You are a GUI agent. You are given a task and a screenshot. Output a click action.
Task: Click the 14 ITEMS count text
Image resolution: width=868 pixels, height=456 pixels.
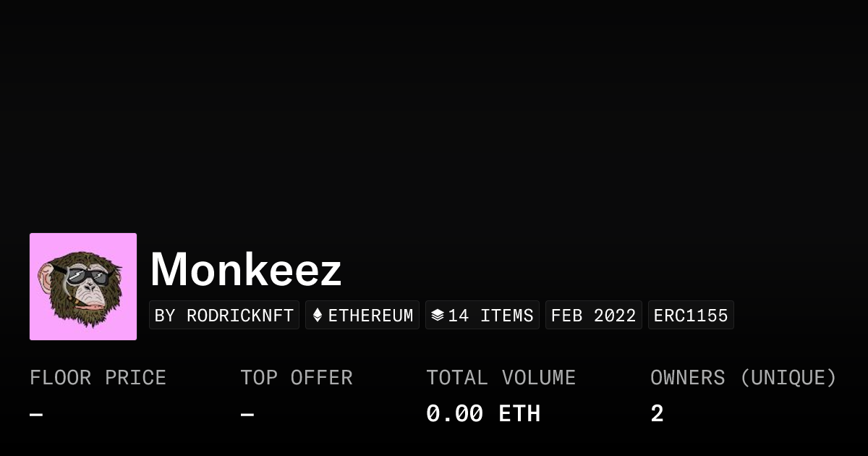pyautogui.click(x=490, y=316)
